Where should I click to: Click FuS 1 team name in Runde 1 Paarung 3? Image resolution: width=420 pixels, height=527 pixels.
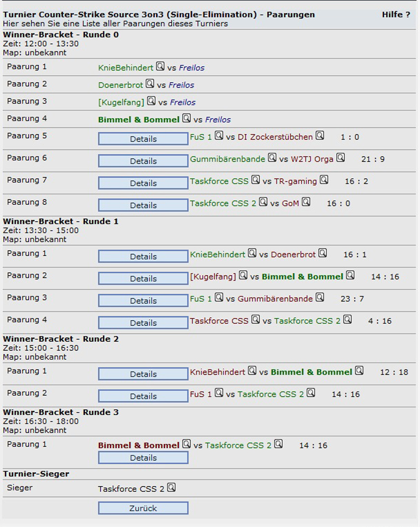click(x=201, y=299)
